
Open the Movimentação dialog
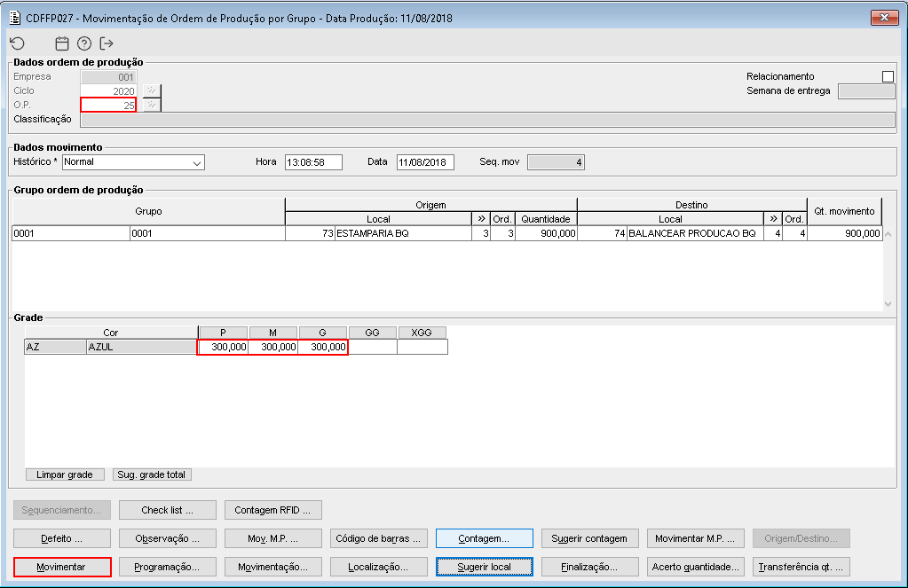(272, 567)
